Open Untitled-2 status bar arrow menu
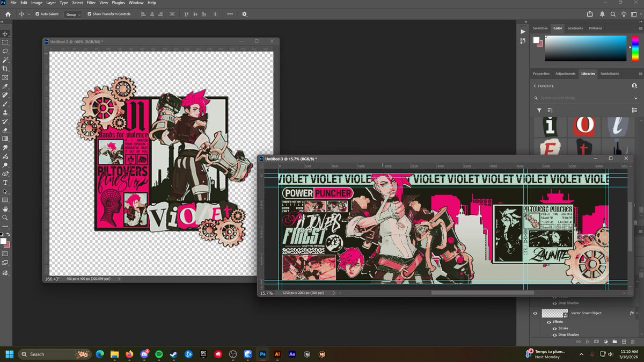The height and width of the screenshot is (362, 644). (119, 279)
